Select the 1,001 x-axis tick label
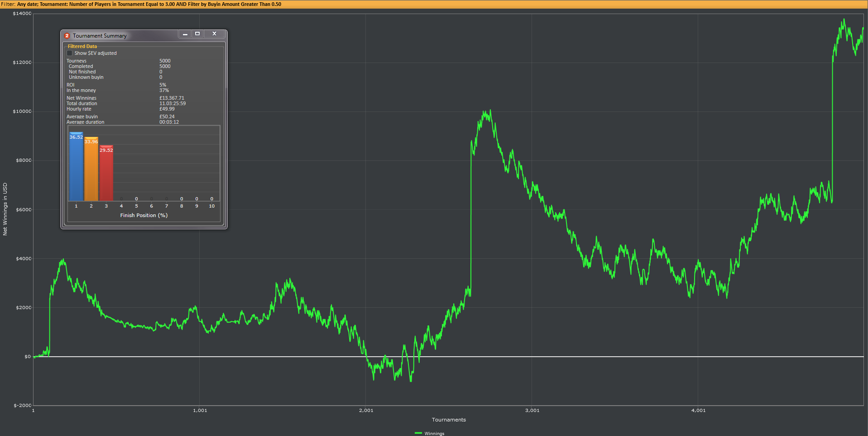This screenshot has width=868, height=436. [200, 411]
